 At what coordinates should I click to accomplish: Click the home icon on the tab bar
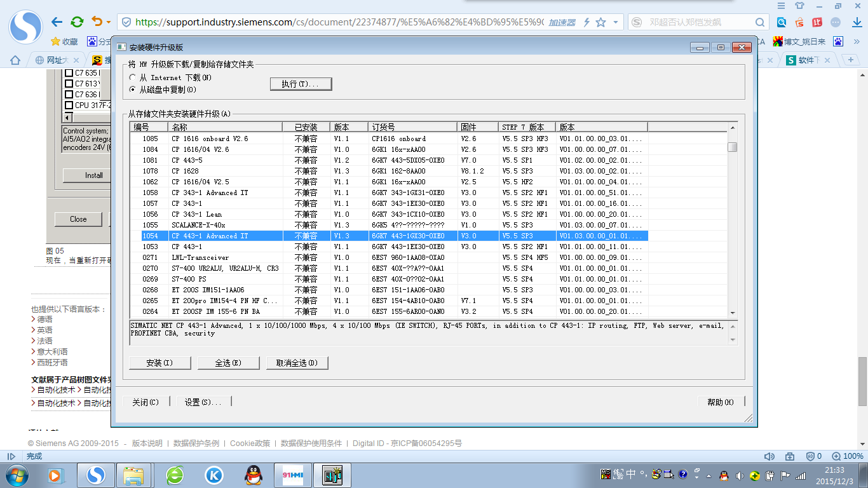point(15,60)
